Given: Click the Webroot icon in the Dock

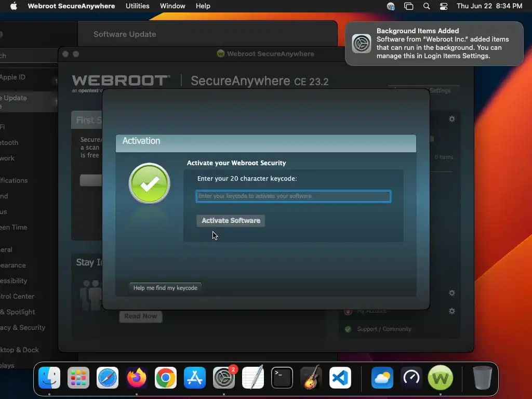Looking at the screenshot, I should point(441,377).
